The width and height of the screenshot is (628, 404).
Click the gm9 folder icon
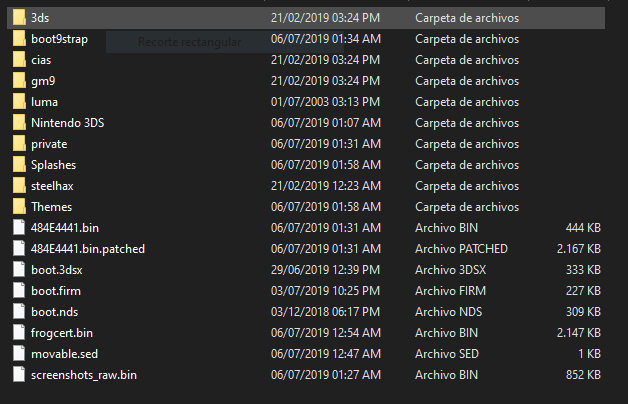click(x=19, y=81)
